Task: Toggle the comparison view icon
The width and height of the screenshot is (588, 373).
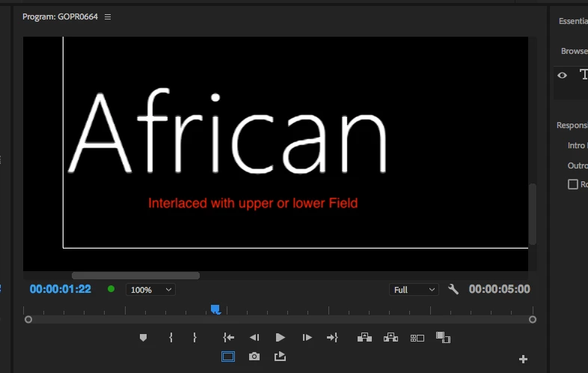Action: [443, 337]
